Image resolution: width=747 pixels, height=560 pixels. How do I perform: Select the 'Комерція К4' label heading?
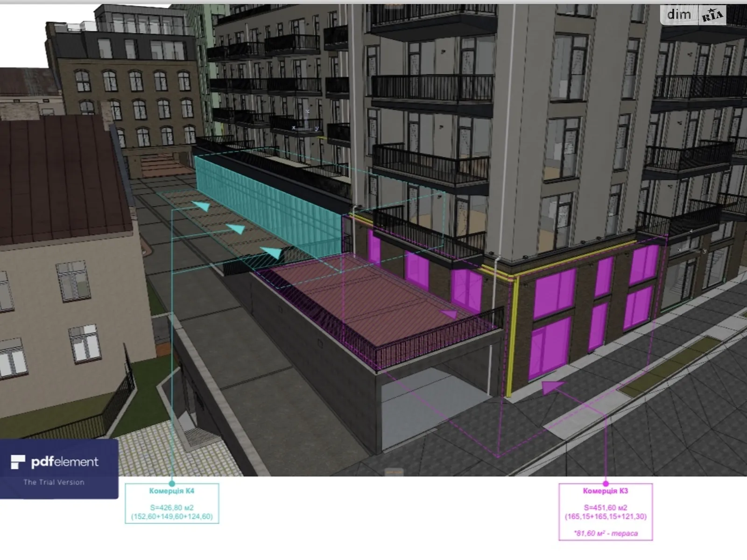[x=171, y=491]
